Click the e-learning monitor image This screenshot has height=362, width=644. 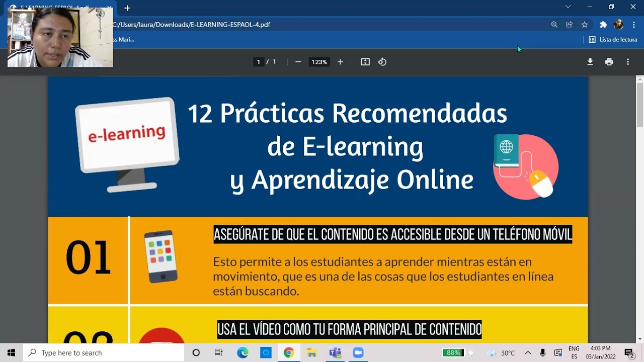click(x=127, y=145)
